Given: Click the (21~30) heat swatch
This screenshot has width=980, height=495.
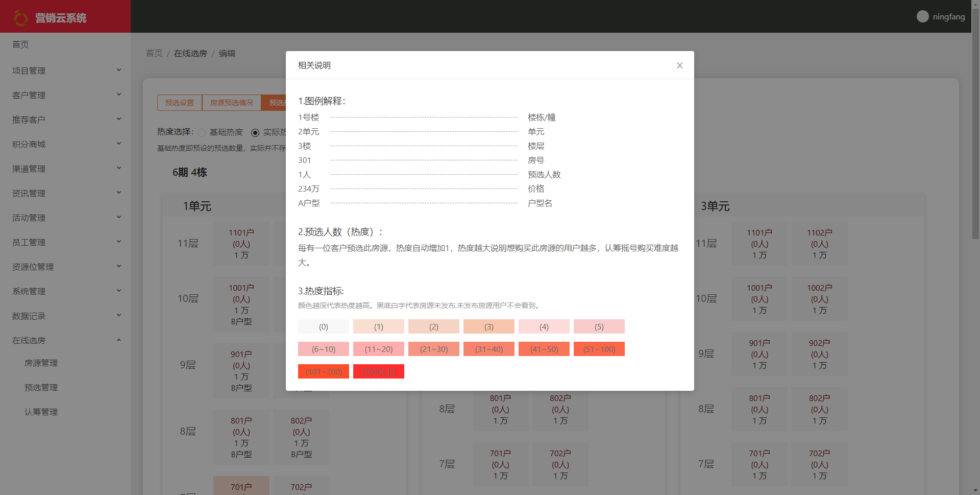Looking at the screenshot, I should [434, 349].
